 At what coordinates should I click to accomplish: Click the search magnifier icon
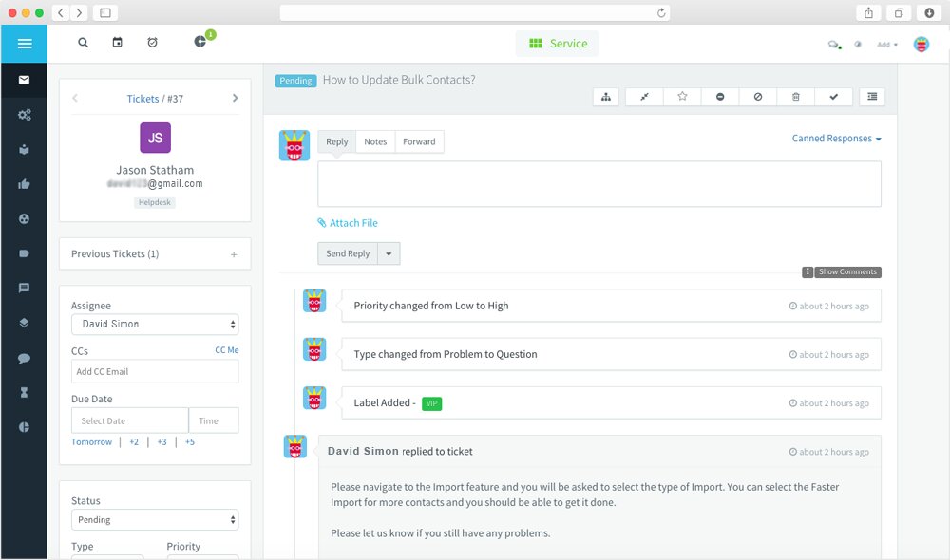pyautogui.click(x=83, y=43)
